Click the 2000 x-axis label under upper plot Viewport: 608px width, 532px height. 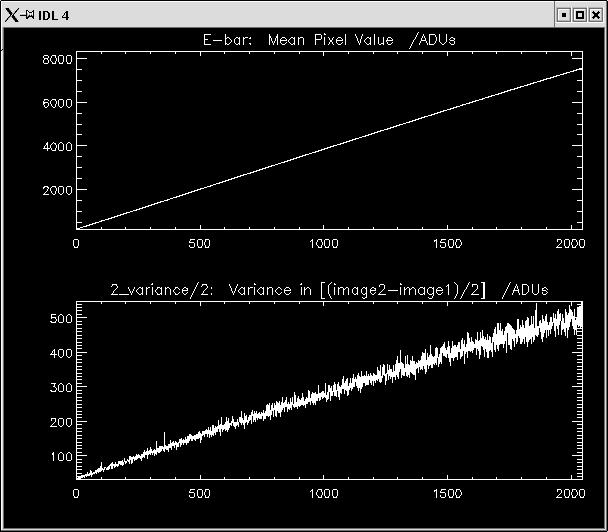[568, 243]
